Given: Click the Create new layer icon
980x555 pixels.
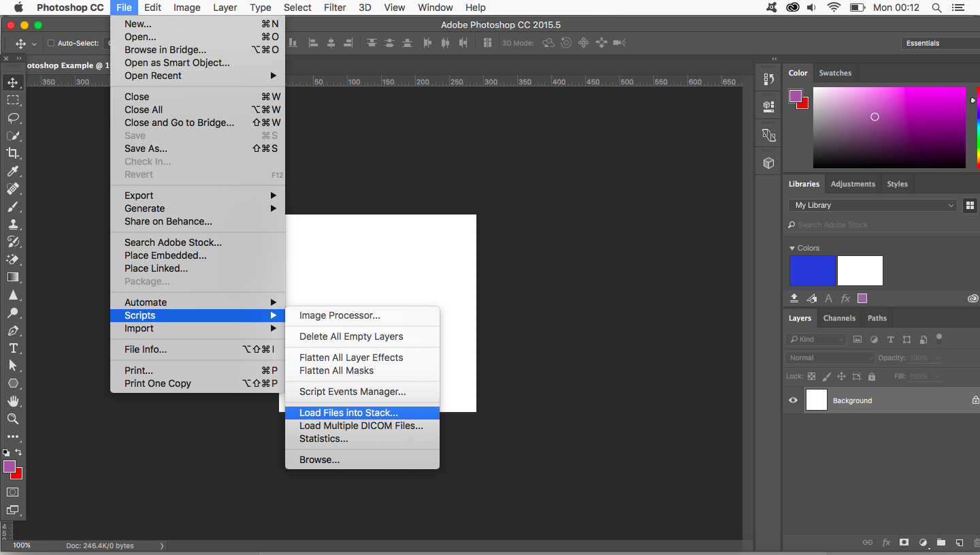Looking at the screenshot, I should tap(959, 543).
